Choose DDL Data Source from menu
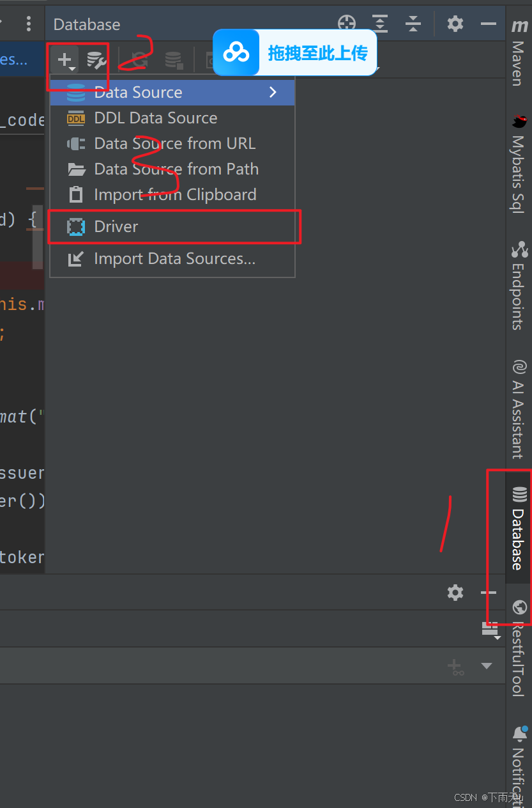The height and width of the screenshot is (808, 532). [172, 118]
